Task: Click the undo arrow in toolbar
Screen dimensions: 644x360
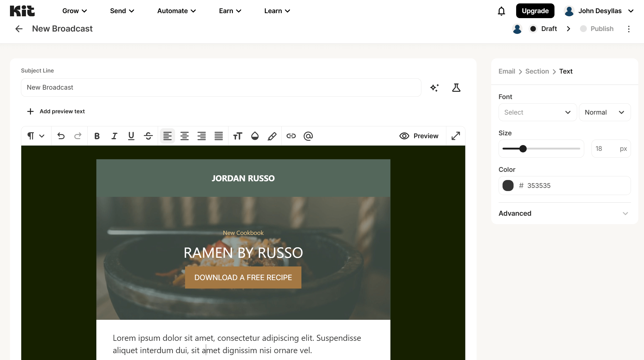Action: click(x=61, y=136)
